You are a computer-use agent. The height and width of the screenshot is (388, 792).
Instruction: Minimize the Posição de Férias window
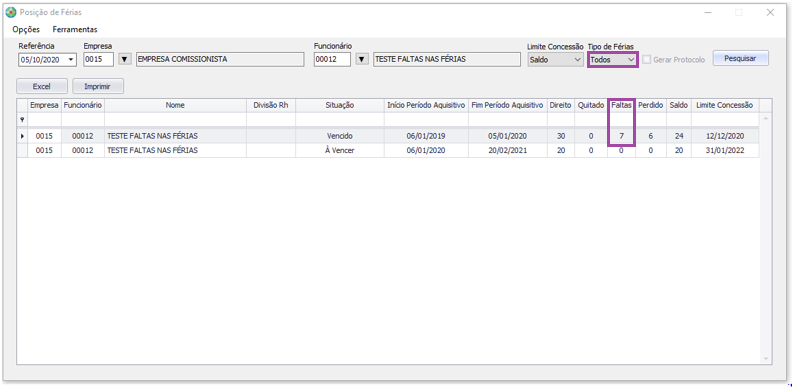coord(708,13)
